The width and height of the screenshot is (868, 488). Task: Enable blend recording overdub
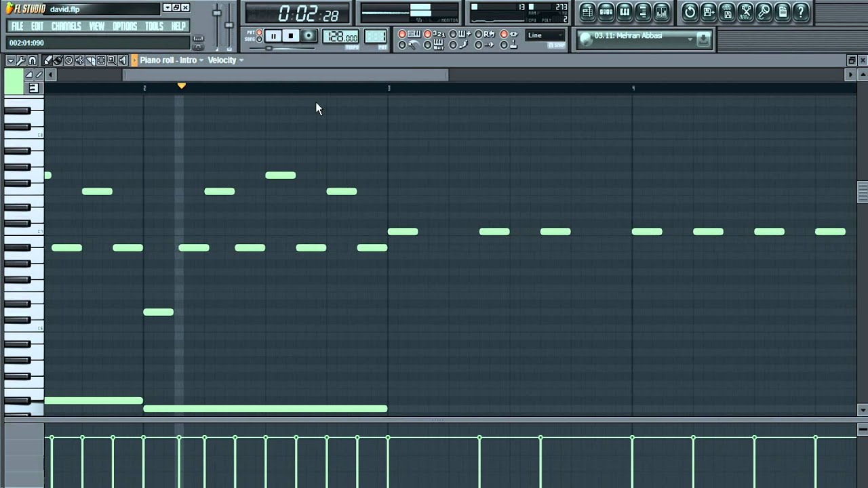coord(460,34)
